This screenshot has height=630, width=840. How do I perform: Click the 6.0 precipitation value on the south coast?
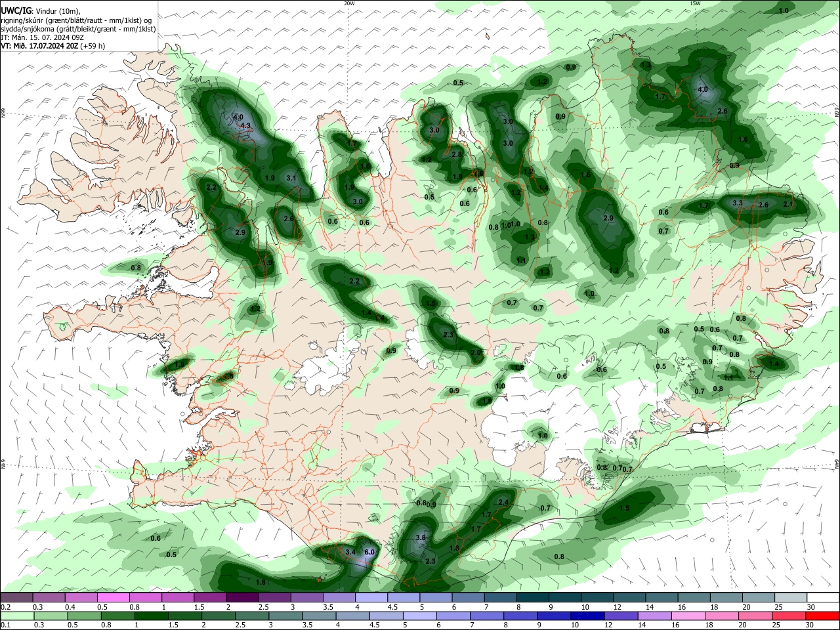[x=369, y=553]
